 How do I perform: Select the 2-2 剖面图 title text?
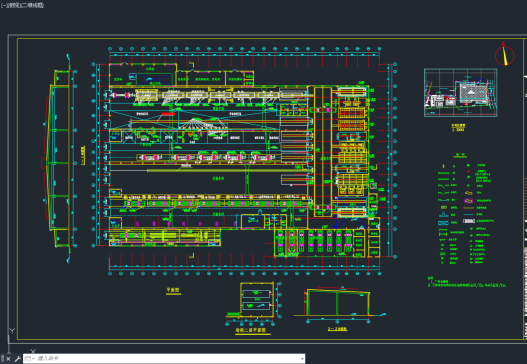pos(337,329)
